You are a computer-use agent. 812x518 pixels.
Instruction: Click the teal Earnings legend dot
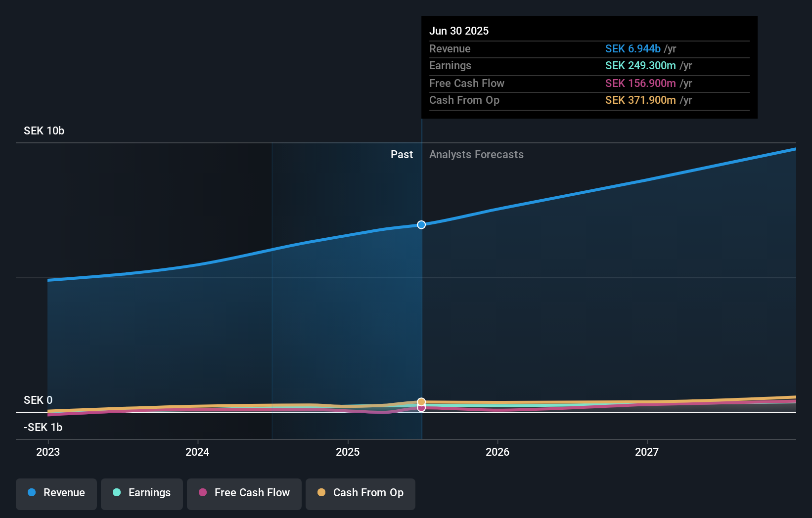[117, 492]
